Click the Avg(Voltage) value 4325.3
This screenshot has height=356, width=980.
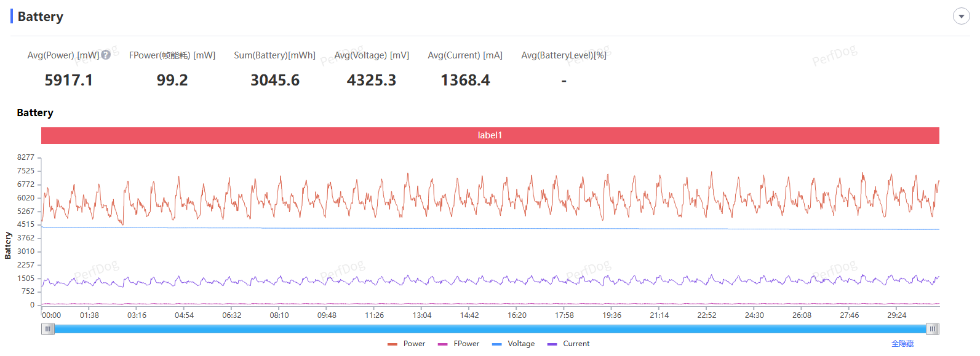pyautogui.click(x=372, y=81)
